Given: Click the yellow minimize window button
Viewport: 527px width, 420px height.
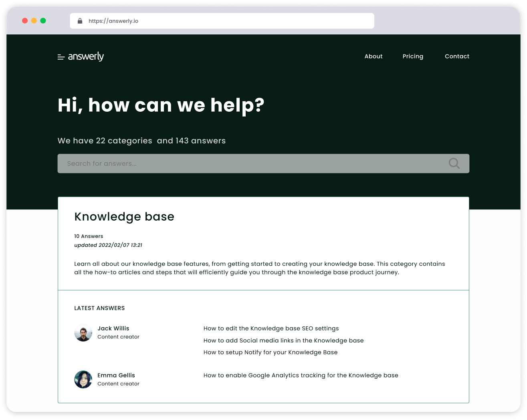Looking at the screenshot, I should 34,21.
